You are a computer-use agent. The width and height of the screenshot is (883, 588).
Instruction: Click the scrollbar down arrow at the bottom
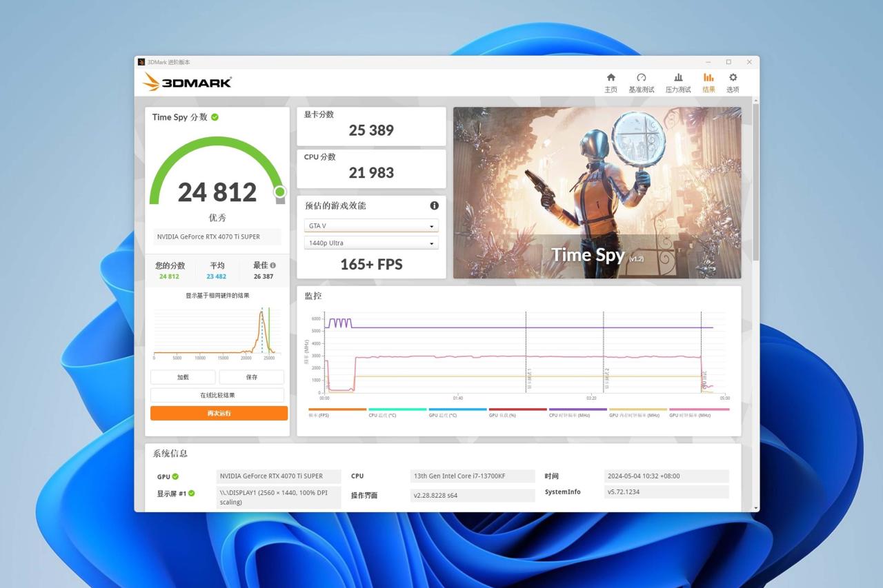pyautogui.click(x=756, y=508)
